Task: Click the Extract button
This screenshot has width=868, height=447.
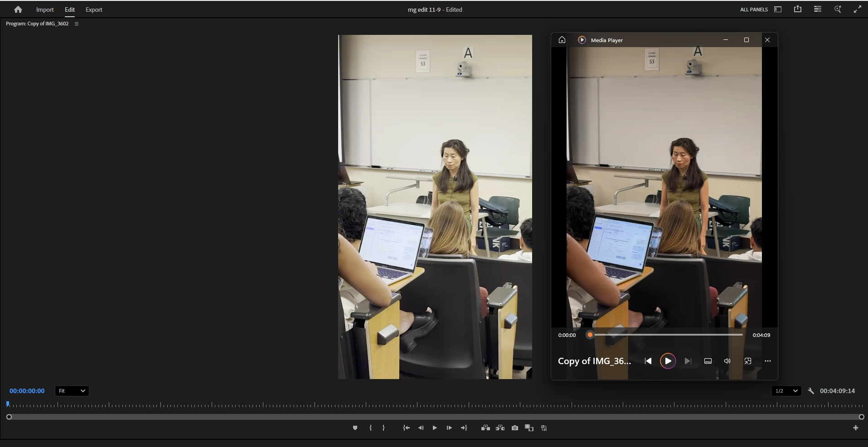Action: pos(500,428)
